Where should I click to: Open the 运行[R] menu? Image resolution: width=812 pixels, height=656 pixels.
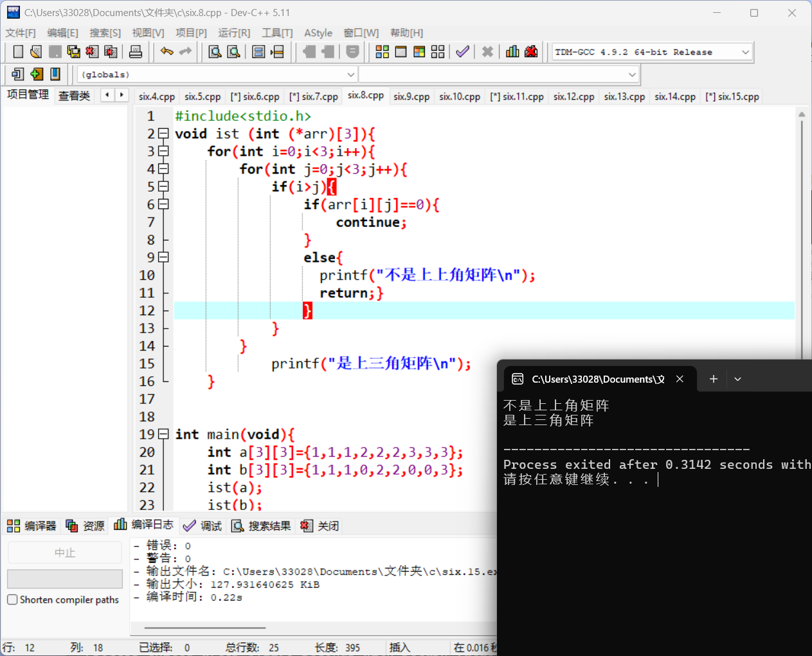pos(234,33)
